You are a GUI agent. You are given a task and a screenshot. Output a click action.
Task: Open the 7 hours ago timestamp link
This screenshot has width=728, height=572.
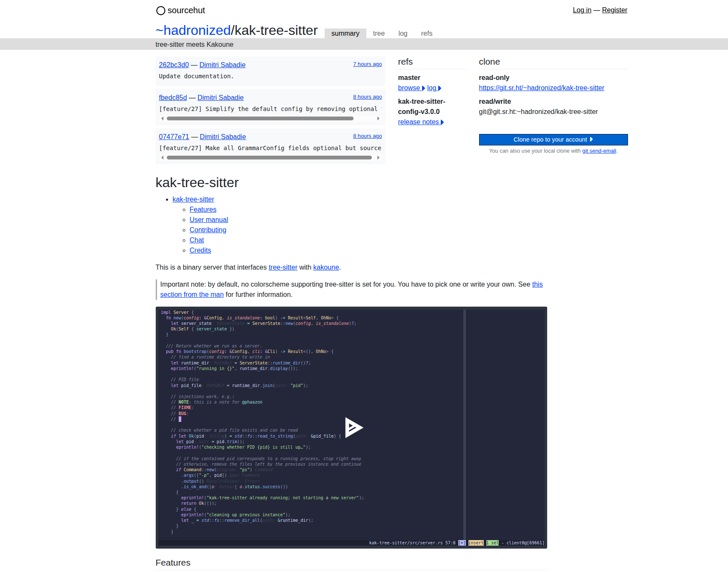pyautogui.click(x=367, y=64)
